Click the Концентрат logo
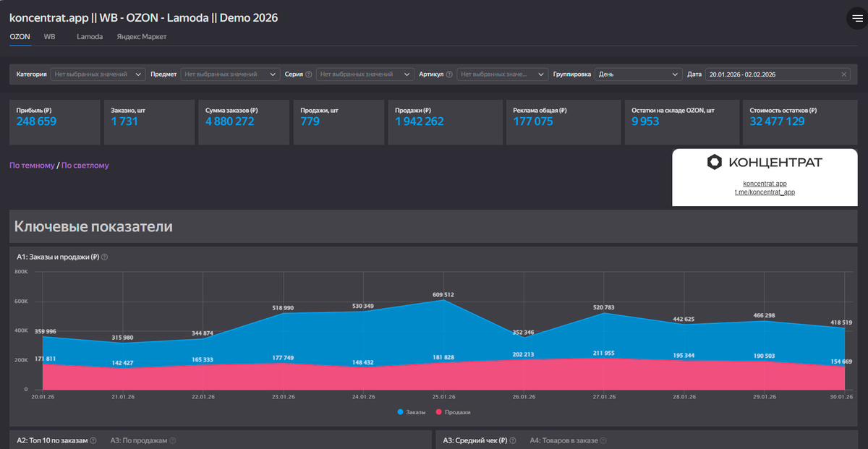This screenshot has height=449, width=868. [x=765, y=163]
